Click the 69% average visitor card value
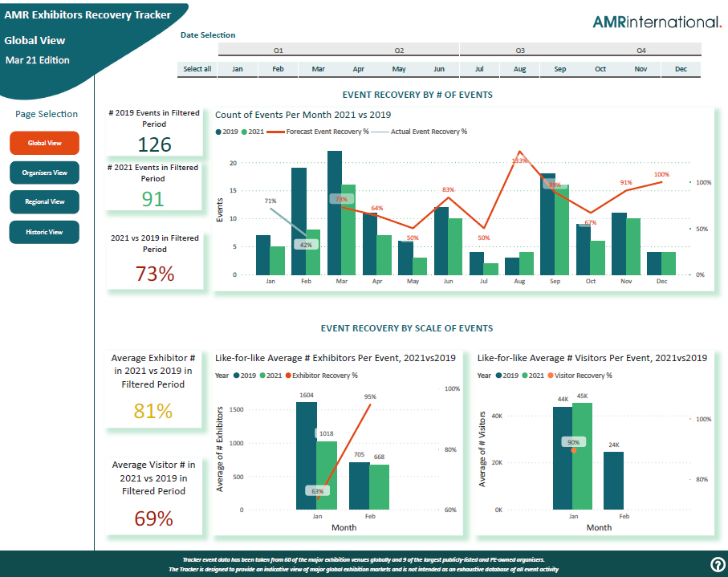The image size is (728, 577). click(153, 518)
